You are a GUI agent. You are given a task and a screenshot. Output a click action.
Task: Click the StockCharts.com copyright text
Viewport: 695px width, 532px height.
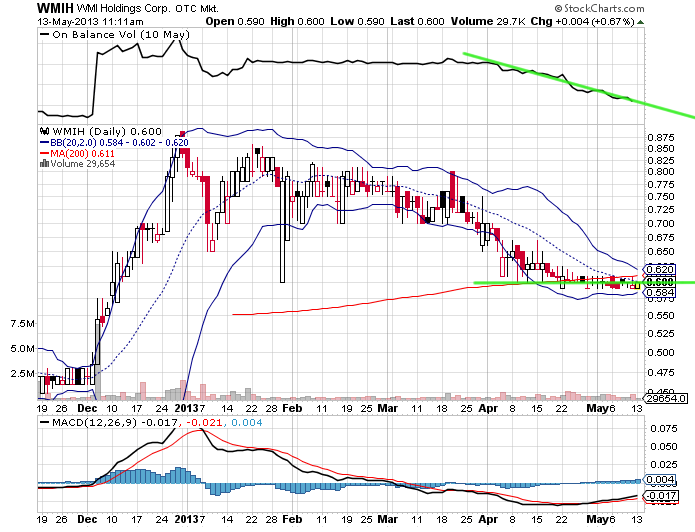click(600, 8)
